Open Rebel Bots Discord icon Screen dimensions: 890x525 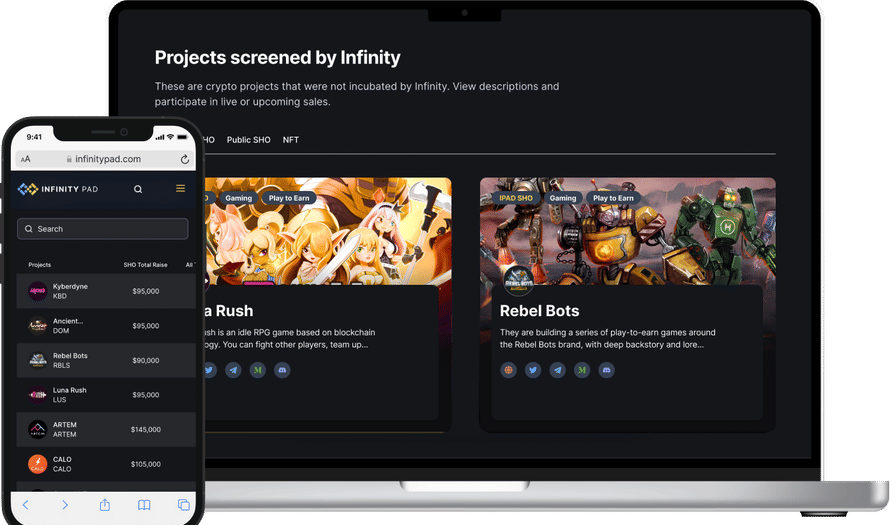pos(606,370)
